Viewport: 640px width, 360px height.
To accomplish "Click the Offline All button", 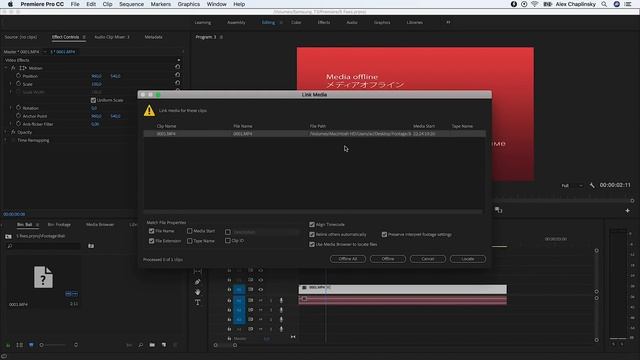I will (348, 259).
